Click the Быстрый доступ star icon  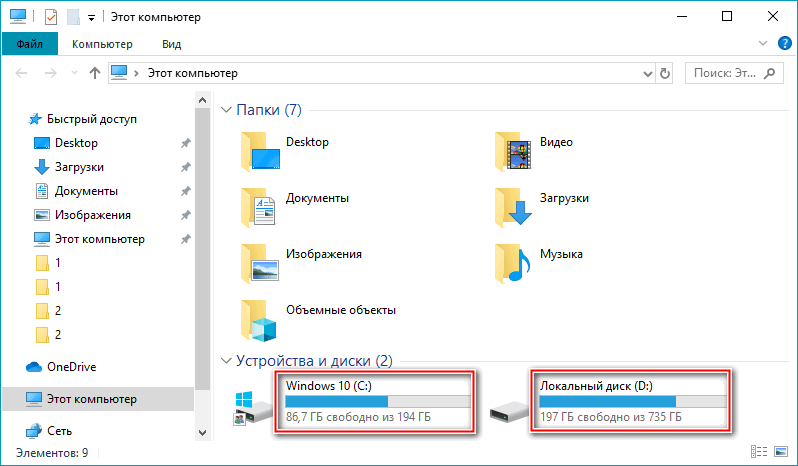point(35,119)
